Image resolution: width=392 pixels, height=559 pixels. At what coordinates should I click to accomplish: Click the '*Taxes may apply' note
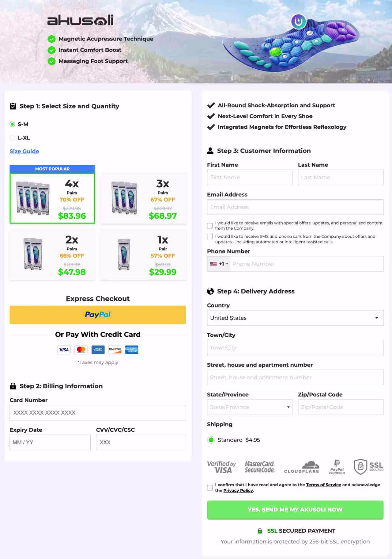click(98, 362)
